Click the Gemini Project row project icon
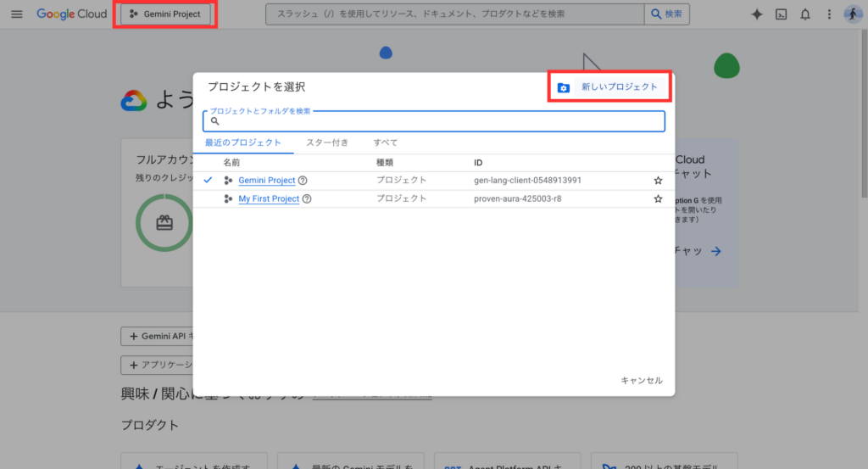 [228, 180]
